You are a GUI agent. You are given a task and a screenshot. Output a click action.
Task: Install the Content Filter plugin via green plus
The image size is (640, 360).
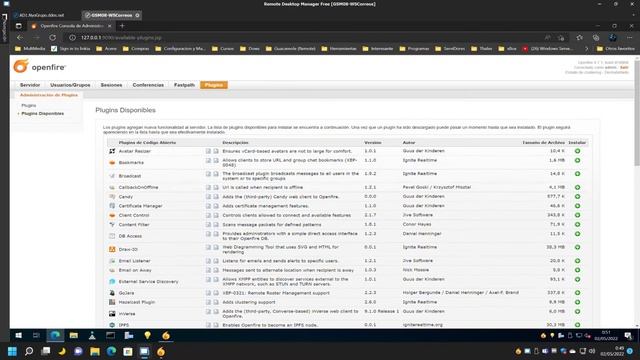coord(577,224)
